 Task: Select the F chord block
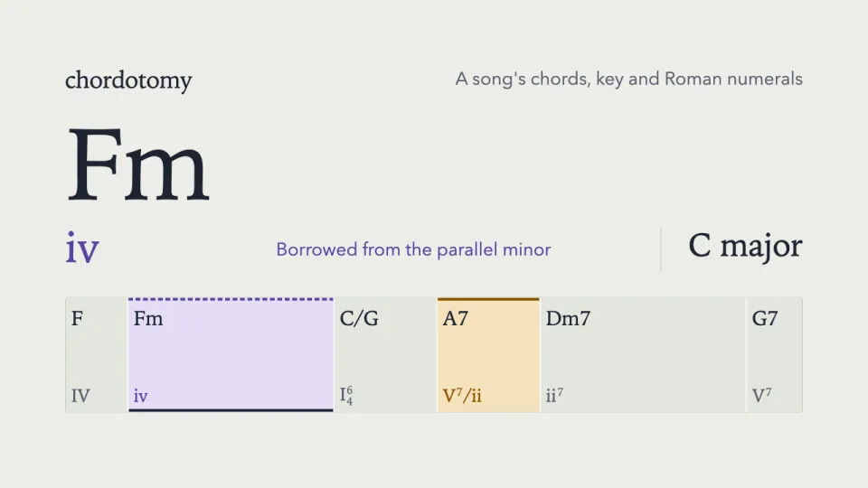97,354
